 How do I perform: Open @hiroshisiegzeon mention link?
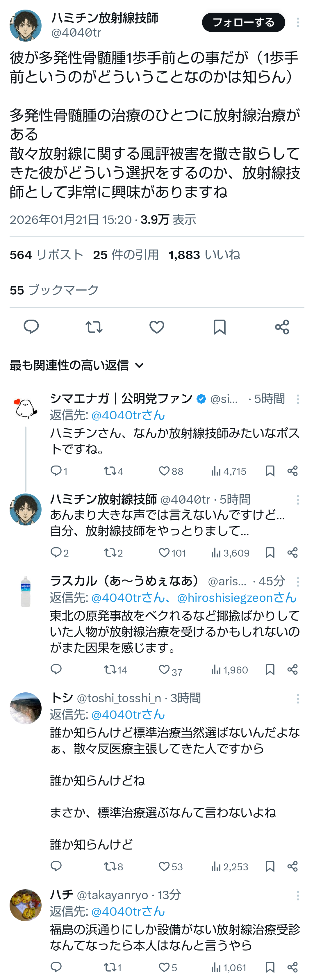[x=236, y=598]
